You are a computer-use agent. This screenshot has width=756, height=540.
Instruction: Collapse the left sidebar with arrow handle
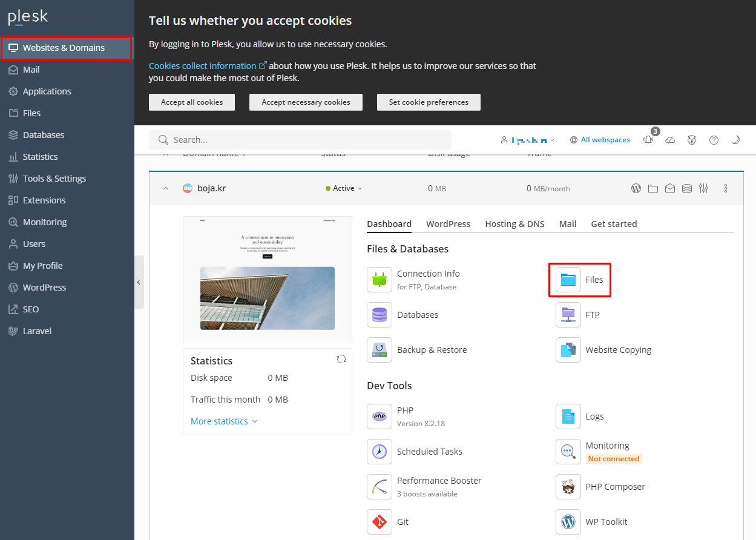point(139,282)
